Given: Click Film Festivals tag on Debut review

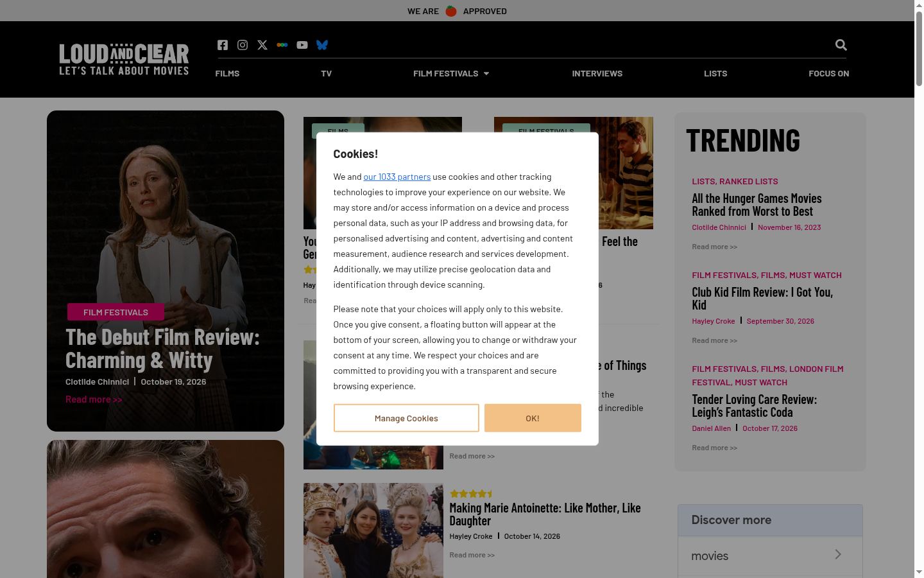Looking at the screenshot, I should [116, 312].
